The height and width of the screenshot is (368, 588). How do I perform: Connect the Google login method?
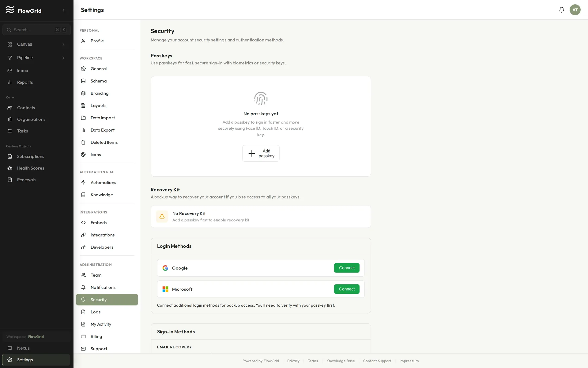[347, 268]
